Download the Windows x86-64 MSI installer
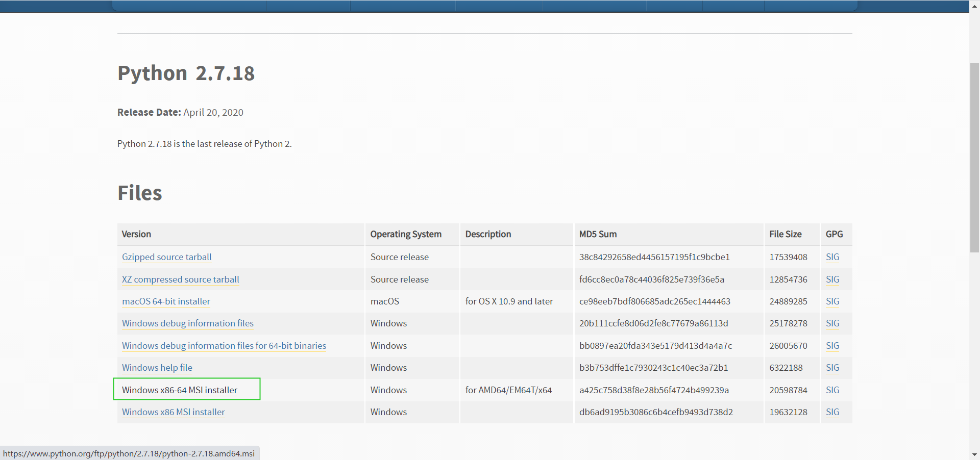The image size is (980, 460). pyautogui.click(x=180, y=390)
